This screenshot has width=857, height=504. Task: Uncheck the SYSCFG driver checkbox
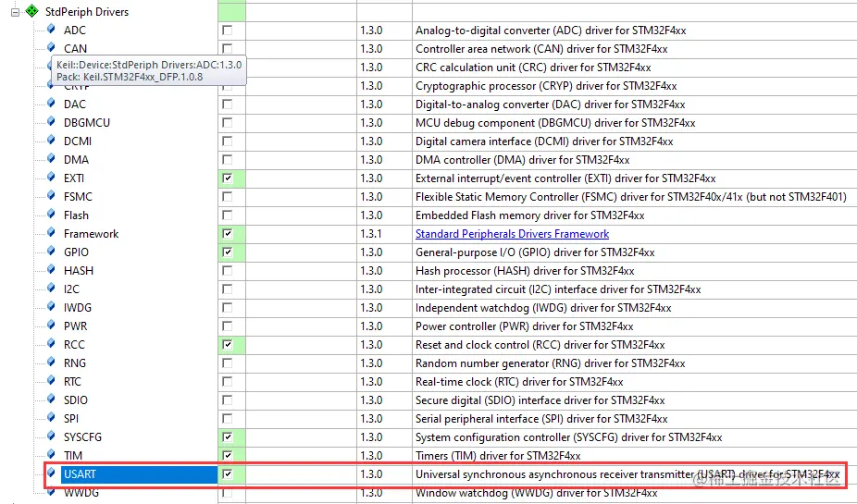(228, 436)
